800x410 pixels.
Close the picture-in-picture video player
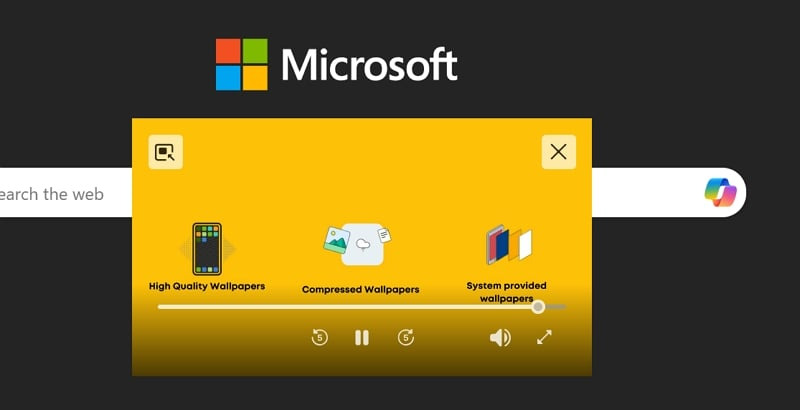click(559, 152)
